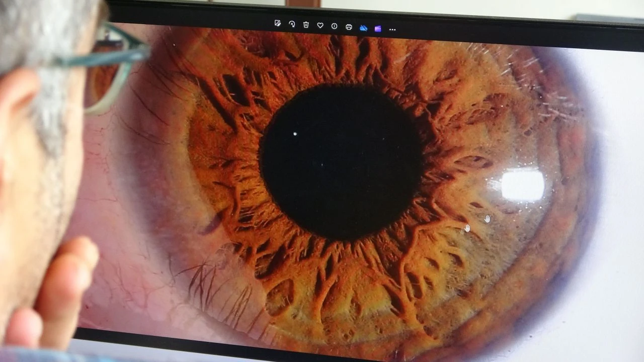644x362 pixels.
Task: Open the Edit image tool
Action: (277, 24)
